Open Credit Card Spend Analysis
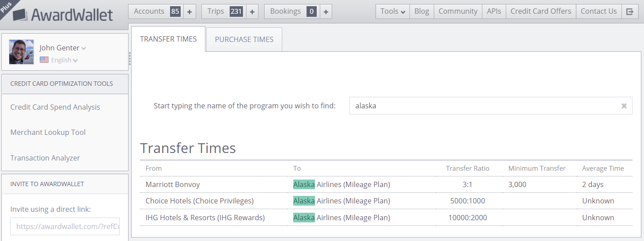 pos(55,107)
